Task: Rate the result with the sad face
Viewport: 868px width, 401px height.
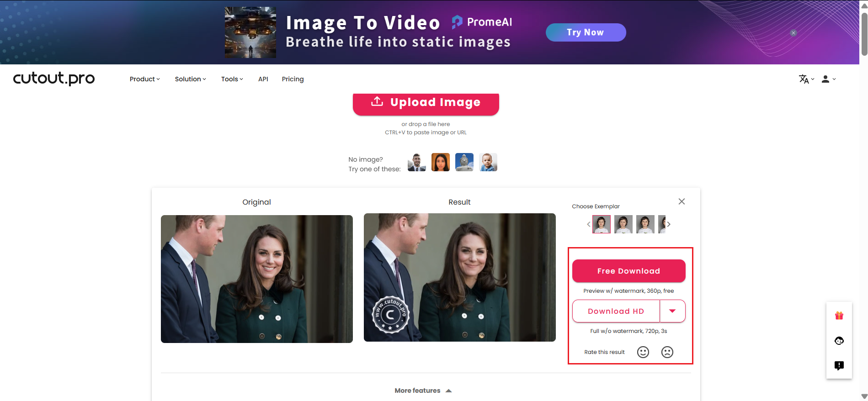Action: coord(667,352)
